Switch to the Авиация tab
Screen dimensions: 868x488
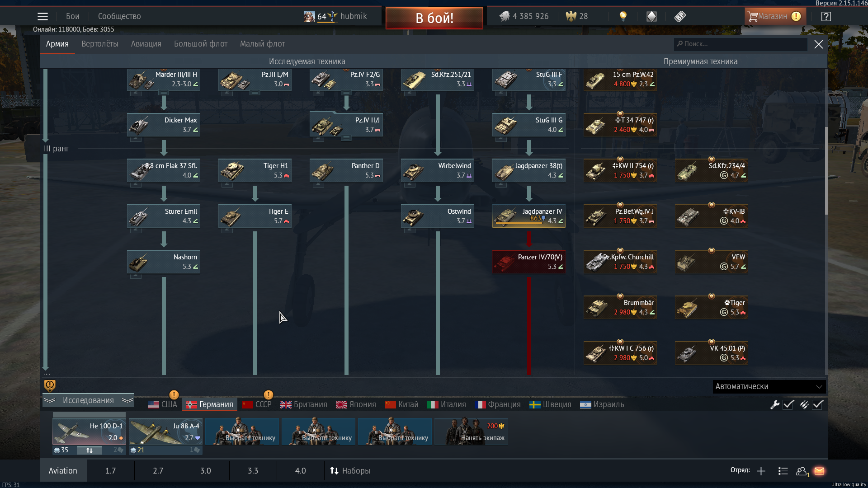pyautogui.click(x=146, y=44)
